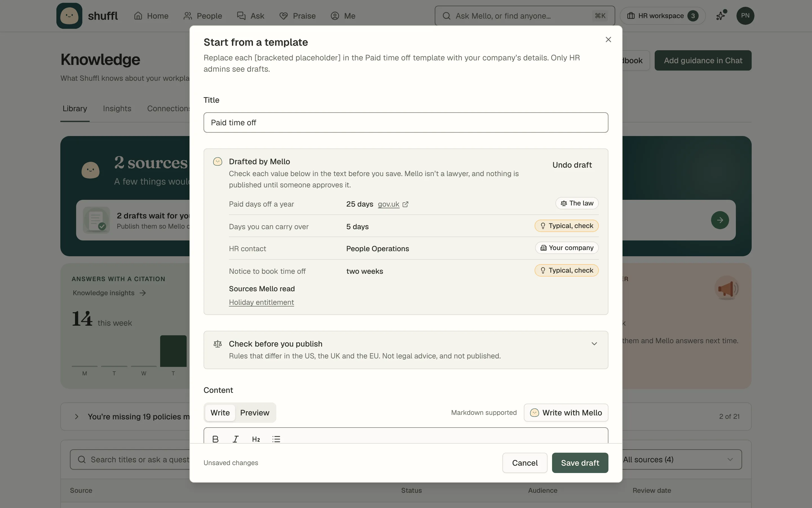Image resolution: width=812 pixels, height=508 pixels.
Task: Open the Me profile nav item
Action: tap(343, 16)
